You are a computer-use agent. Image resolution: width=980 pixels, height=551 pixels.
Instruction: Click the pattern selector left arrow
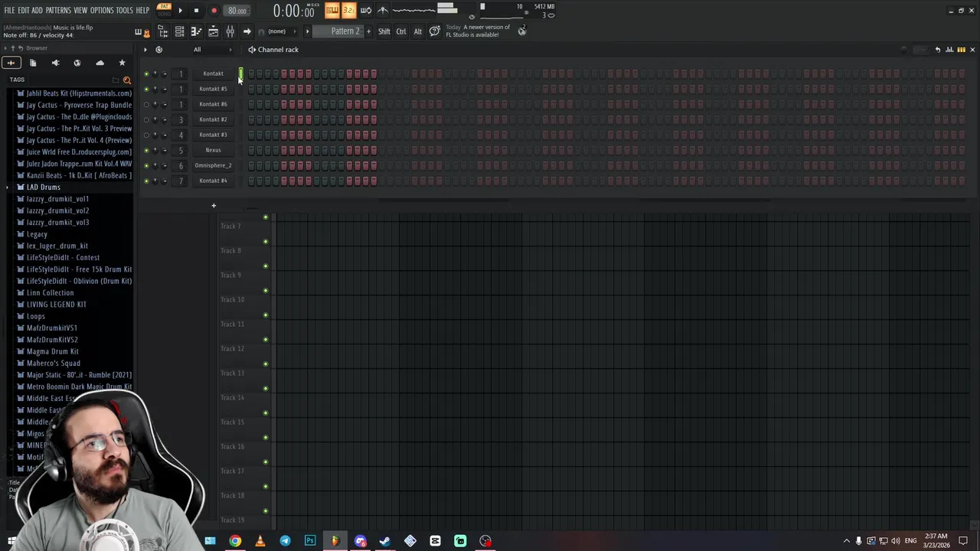(308, 31)
